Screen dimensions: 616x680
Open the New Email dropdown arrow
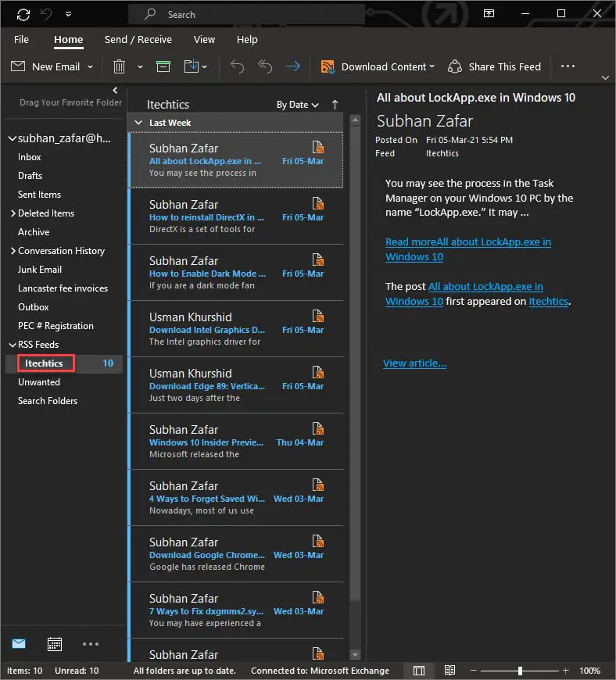click(x=90, y=66)
